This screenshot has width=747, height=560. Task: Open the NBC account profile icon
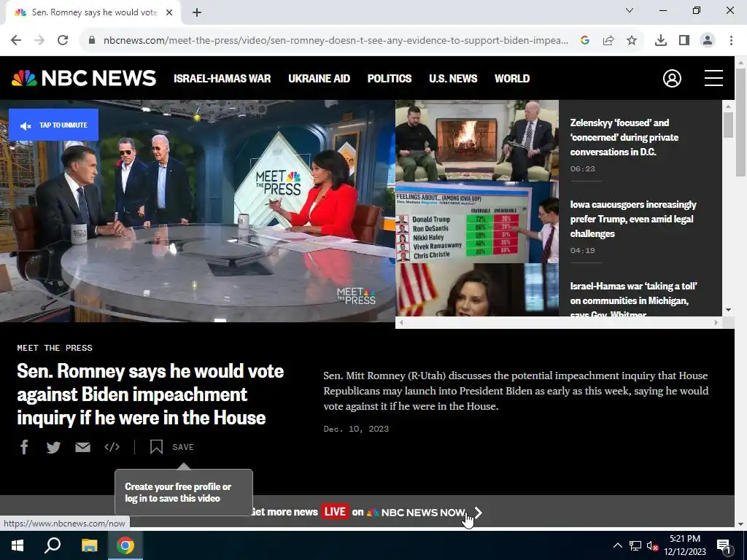click(672, 78)
